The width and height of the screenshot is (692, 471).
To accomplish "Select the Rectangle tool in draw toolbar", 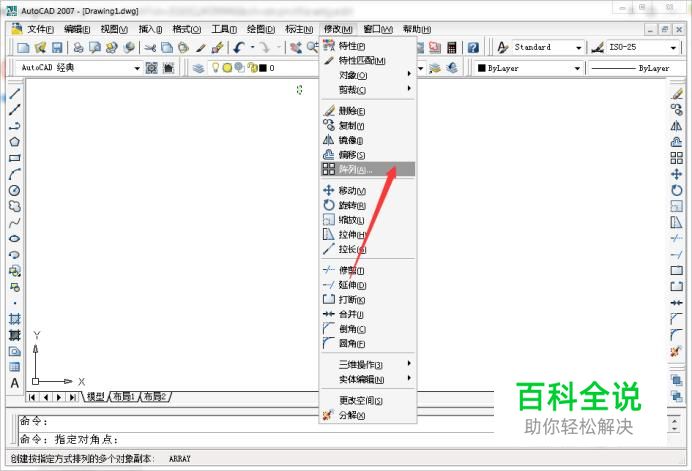I will (x=15, y=158).
